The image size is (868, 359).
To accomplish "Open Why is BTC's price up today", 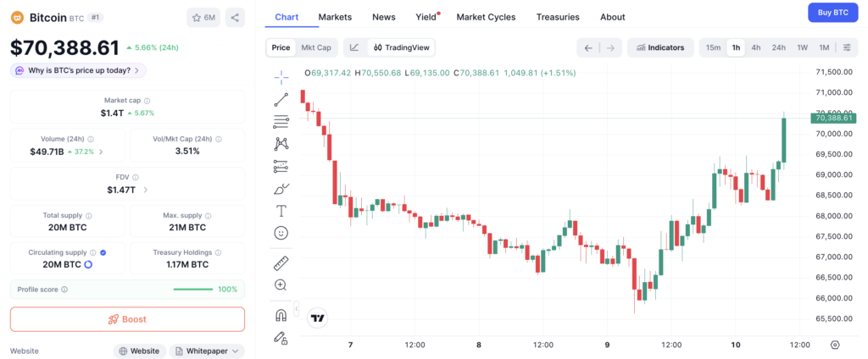I will [78, 70].
